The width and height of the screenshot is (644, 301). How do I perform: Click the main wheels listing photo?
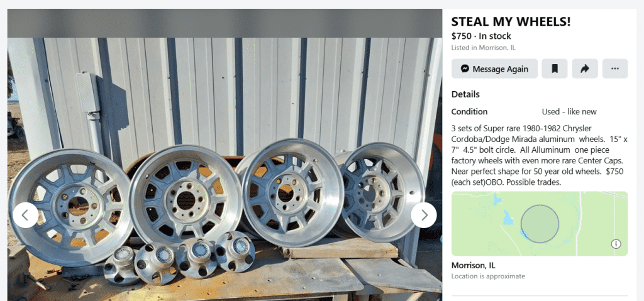[x=225, y=169]
